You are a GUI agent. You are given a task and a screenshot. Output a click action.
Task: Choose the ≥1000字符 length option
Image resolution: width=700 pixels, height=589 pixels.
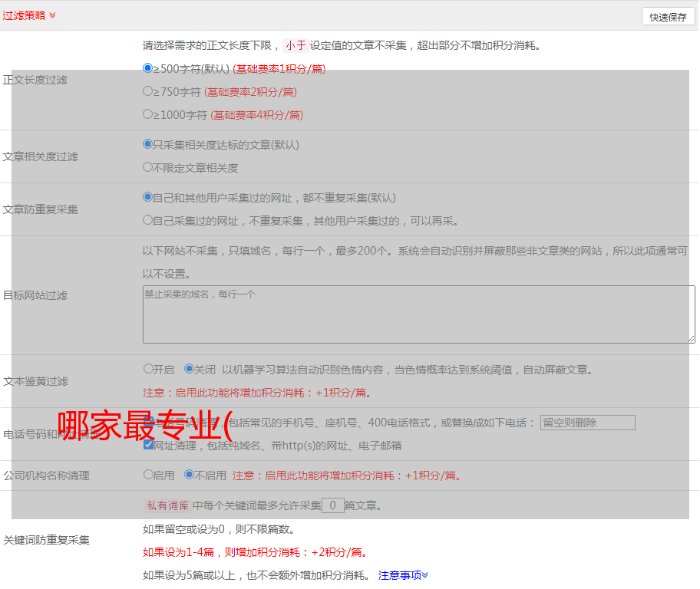tap(148, 114)
